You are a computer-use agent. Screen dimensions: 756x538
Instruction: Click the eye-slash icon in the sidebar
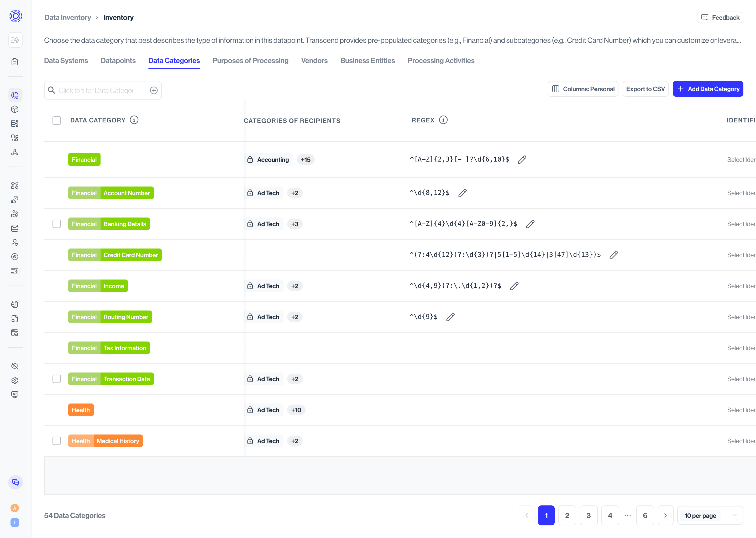coord(15,366)
